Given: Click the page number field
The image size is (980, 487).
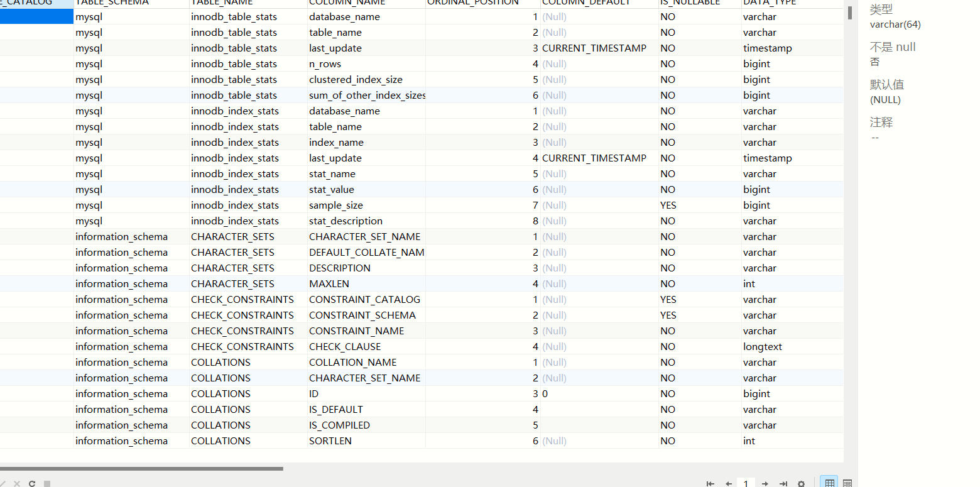Looking at the screenshot, I should [x=746, y=484].
